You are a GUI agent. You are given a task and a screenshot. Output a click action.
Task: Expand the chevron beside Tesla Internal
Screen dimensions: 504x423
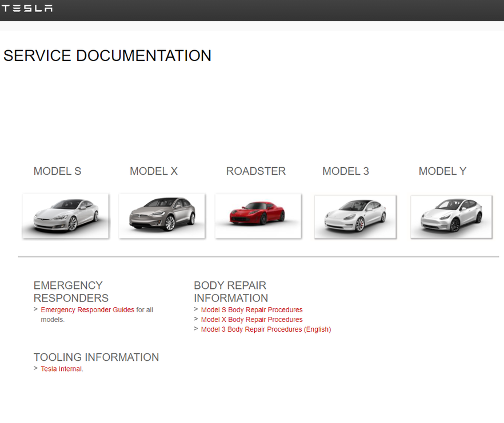pos(35,369)
